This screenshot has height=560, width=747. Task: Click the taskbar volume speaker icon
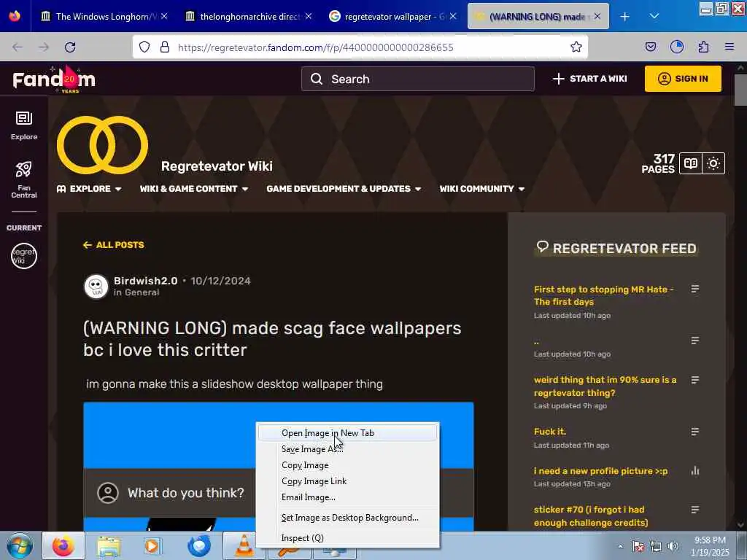[x=673, y=546]
